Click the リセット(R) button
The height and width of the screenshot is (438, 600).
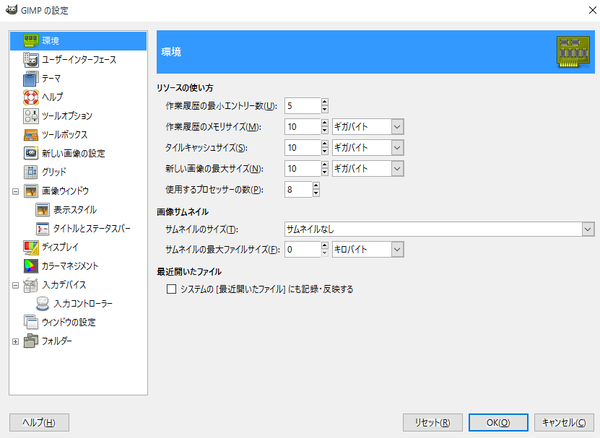433,422
